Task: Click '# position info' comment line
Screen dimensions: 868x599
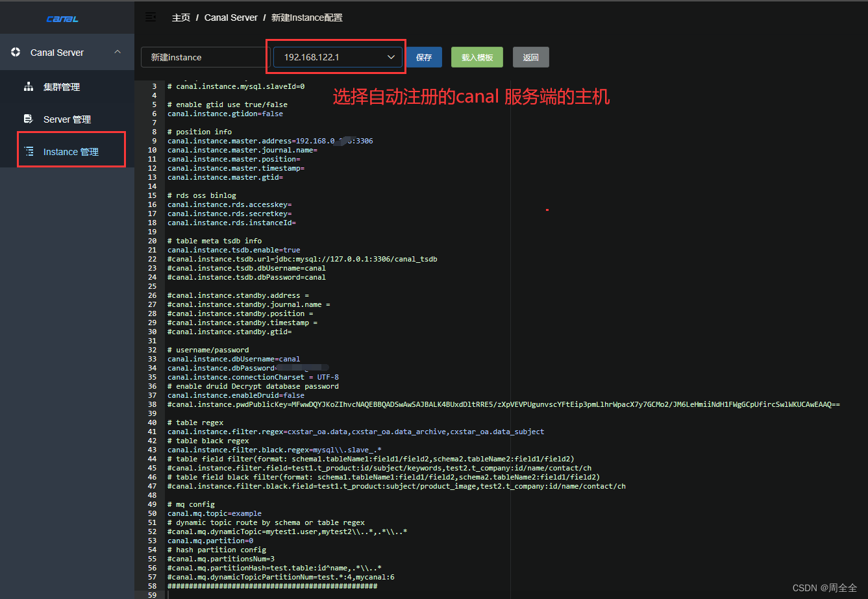Action: (x=199, y=132)
